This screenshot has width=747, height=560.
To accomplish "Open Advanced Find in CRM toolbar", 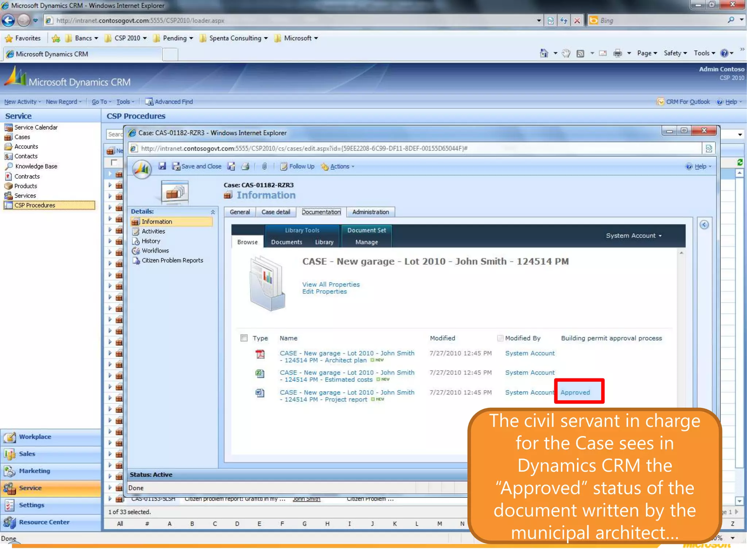I will click(x=169, y=102).
